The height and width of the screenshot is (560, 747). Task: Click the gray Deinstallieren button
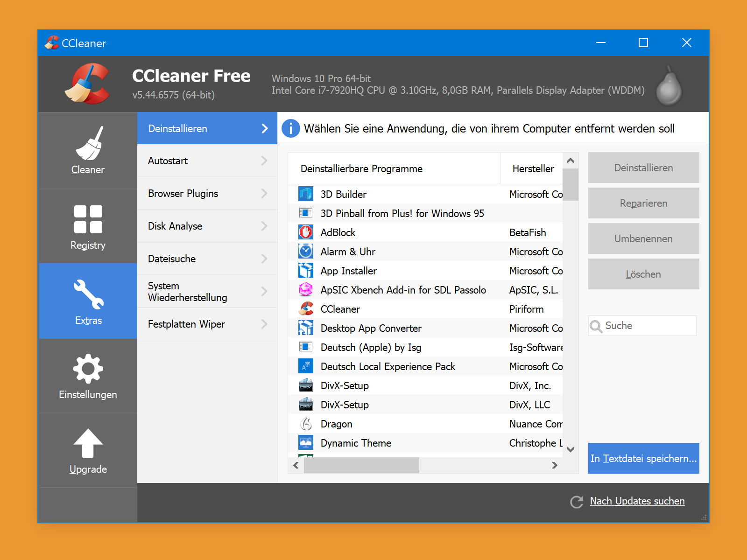(x=643, y=168)
